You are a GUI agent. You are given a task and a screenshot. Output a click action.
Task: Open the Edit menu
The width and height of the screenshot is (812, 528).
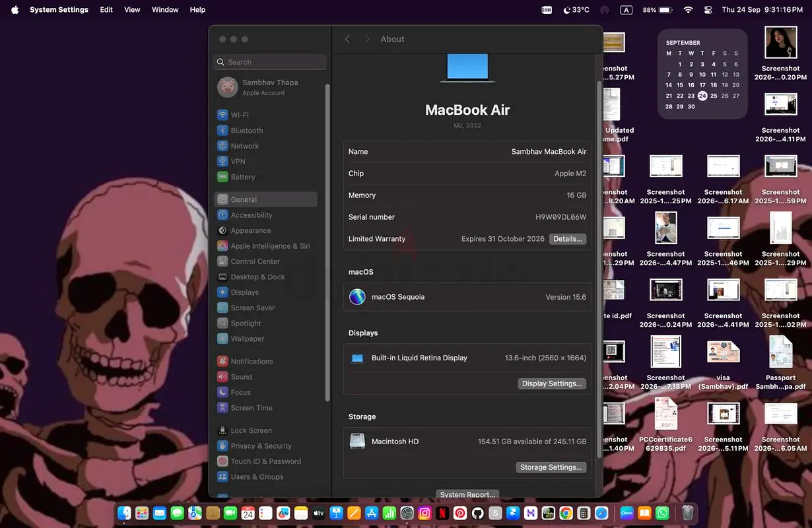click(106, 10)
